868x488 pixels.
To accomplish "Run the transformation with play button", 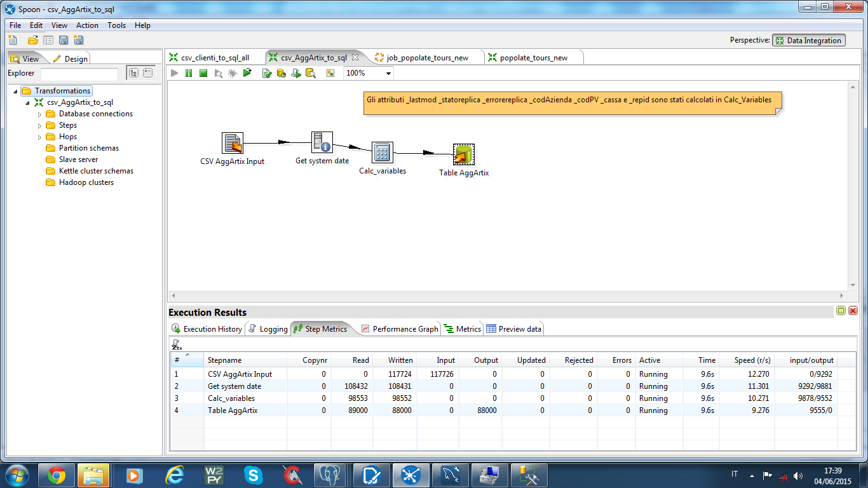I will tap(175, 73).
